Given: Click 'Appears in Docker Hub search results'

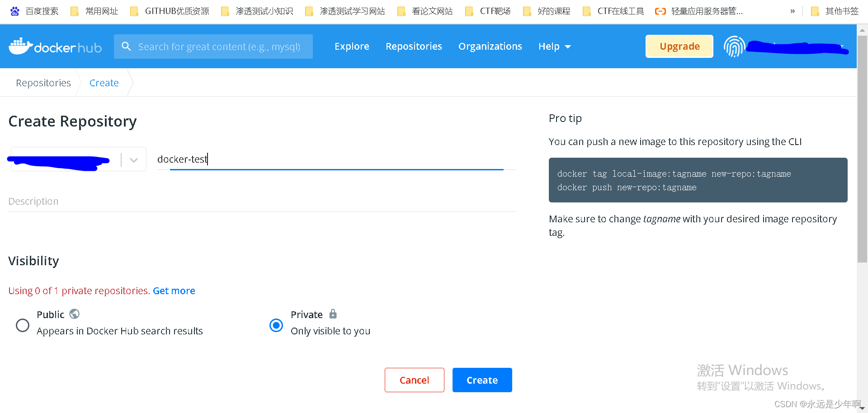Looking at the screenshot, I should coord(120,331).
